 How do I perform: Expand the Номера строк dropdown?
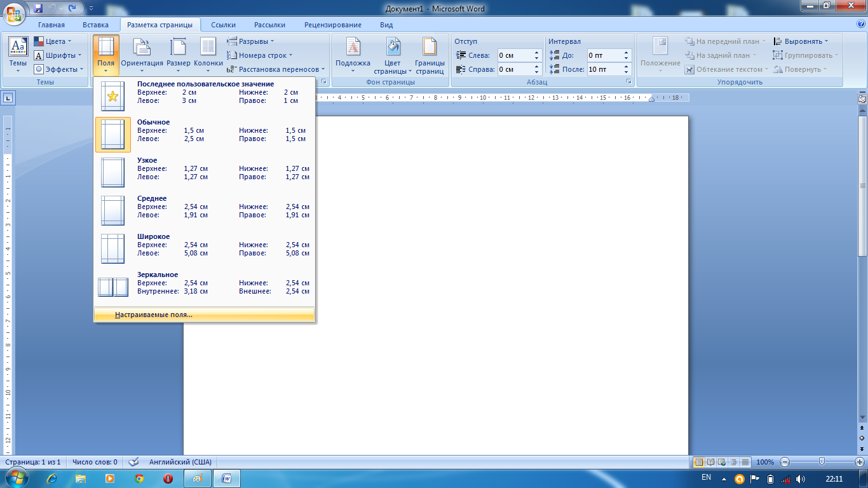[x=261, y=55]
